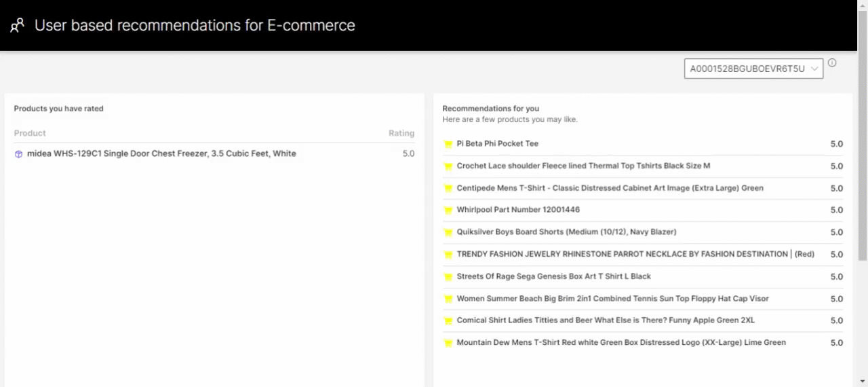Click the chevron arrow in user selector
Screen dimensions: 868x387
click(x=814, y=69)
